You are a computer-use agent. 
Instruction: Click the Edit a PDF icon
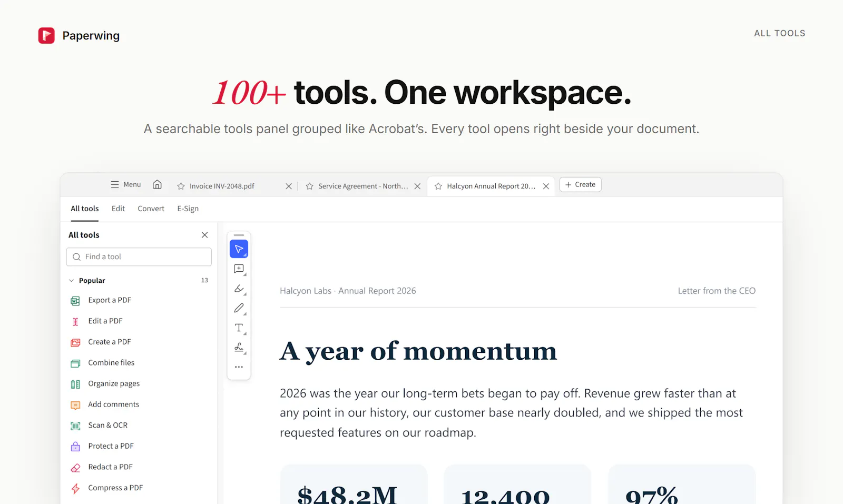[75, 321]
